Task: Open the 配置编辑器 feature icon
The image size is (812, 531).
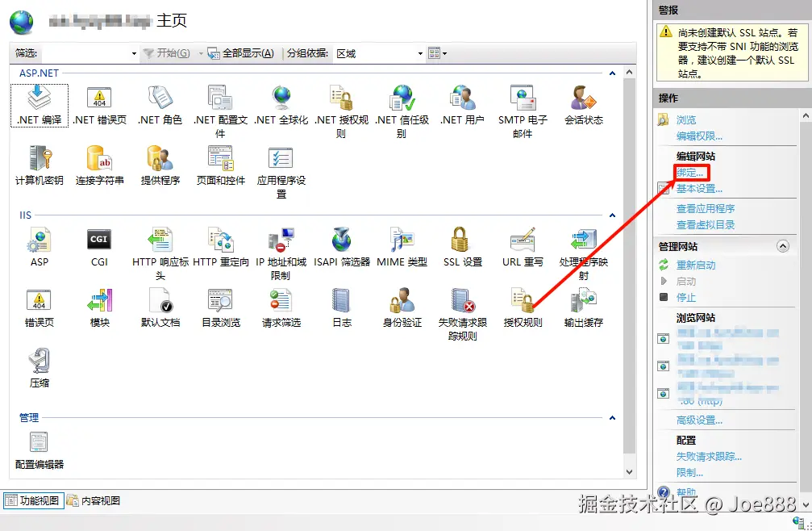Action: tap(40, 442)
